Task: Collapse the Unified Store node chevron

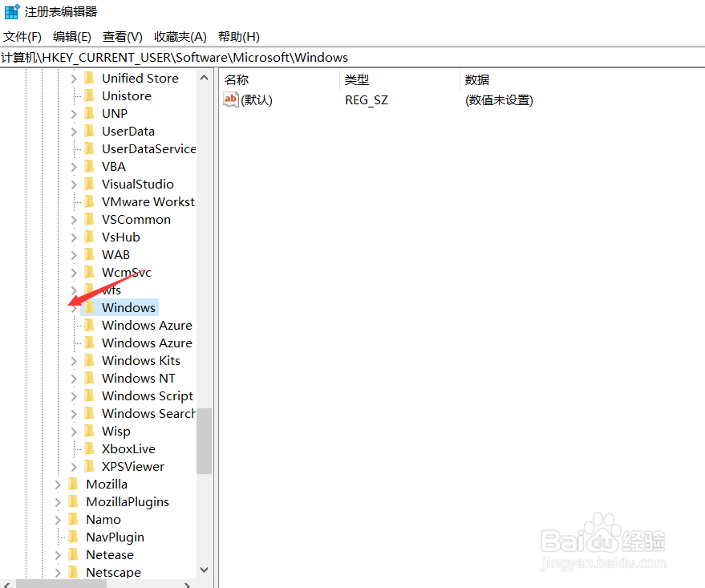Action: [x=73, y=78]
